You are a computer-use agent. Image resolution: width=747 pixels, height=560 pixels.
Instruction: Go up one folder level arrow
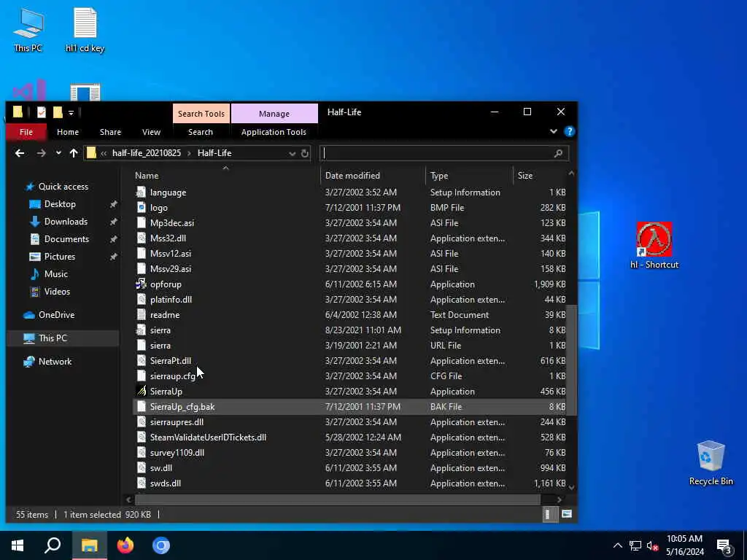coord(74,153)
